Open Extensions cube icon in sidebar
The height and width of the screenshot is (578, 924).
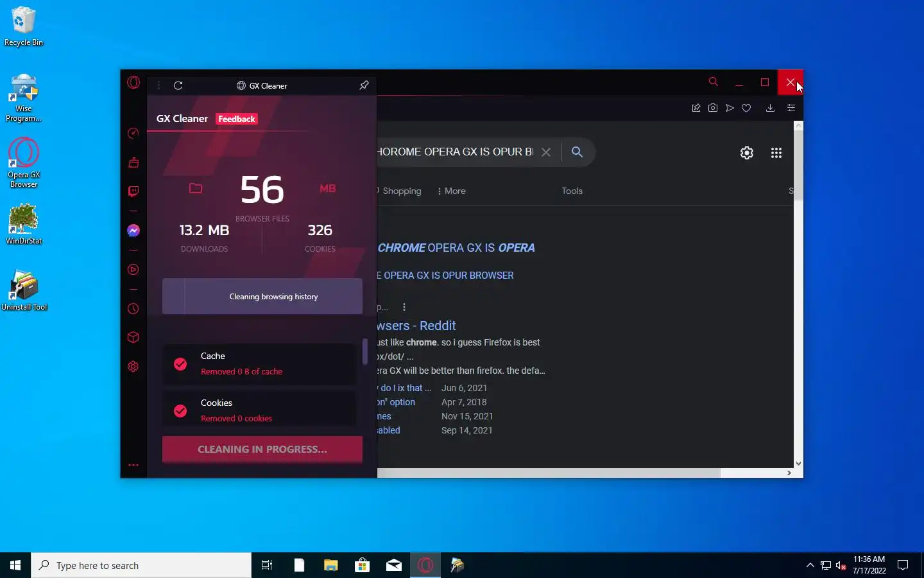pos(133,338)
